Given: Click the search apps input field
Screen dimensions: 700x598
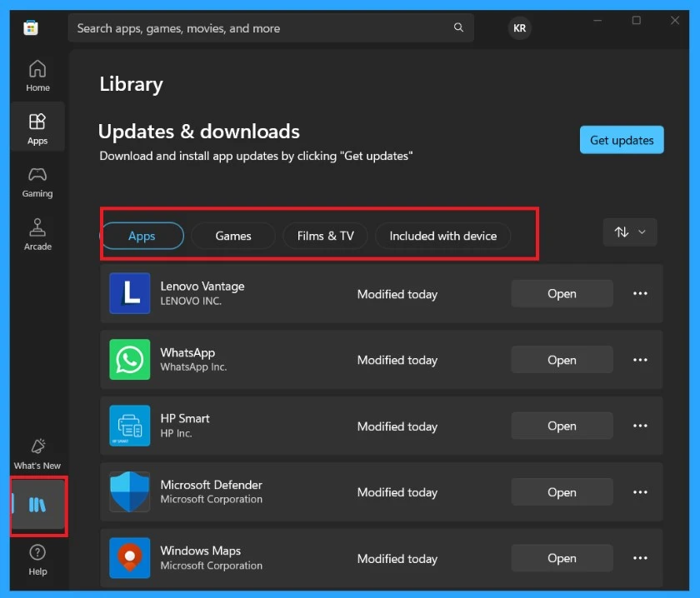Looking at the screenshot, I should tap(271, 28).
